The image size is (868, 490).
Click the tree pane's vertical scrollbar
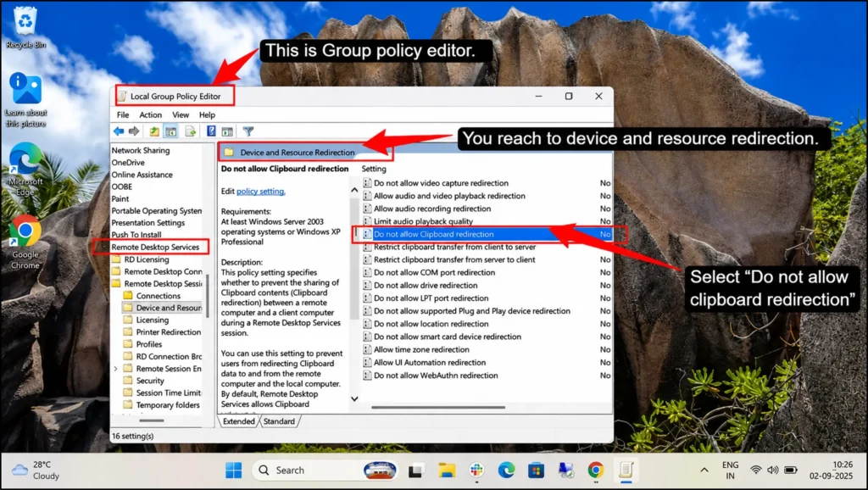pos(208,296)
